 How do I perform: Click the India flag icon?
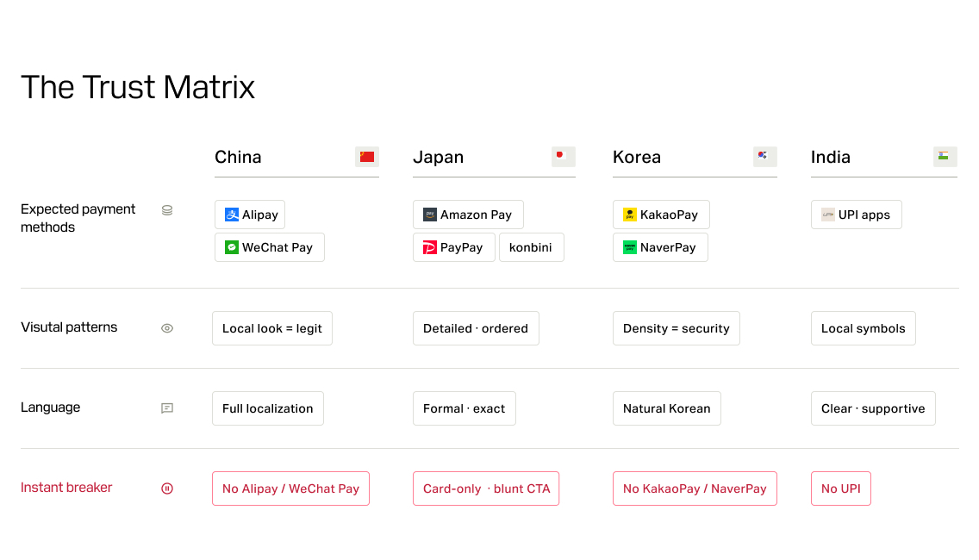[x=945, y=157]
